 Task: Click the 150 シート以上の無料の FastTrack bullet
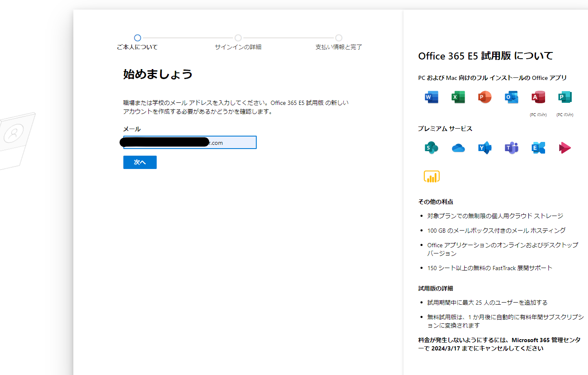(x=490, y=268)
